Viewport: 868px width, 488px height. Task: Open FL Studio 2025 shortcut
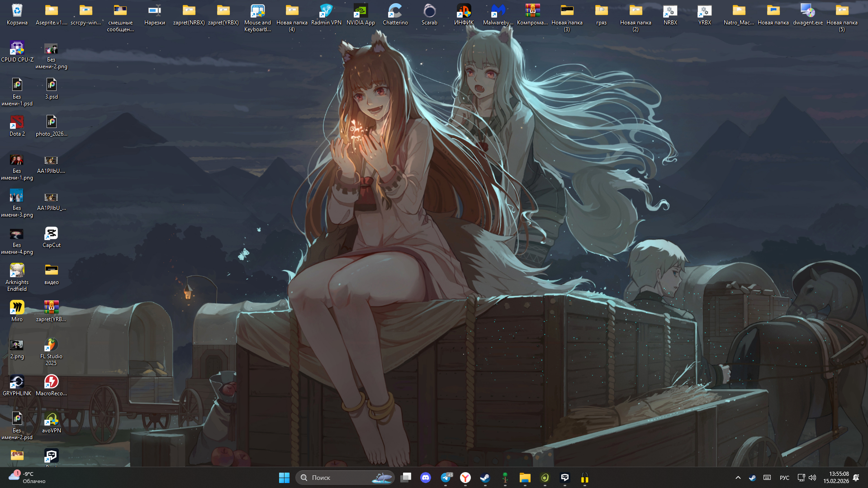[51, 345]
